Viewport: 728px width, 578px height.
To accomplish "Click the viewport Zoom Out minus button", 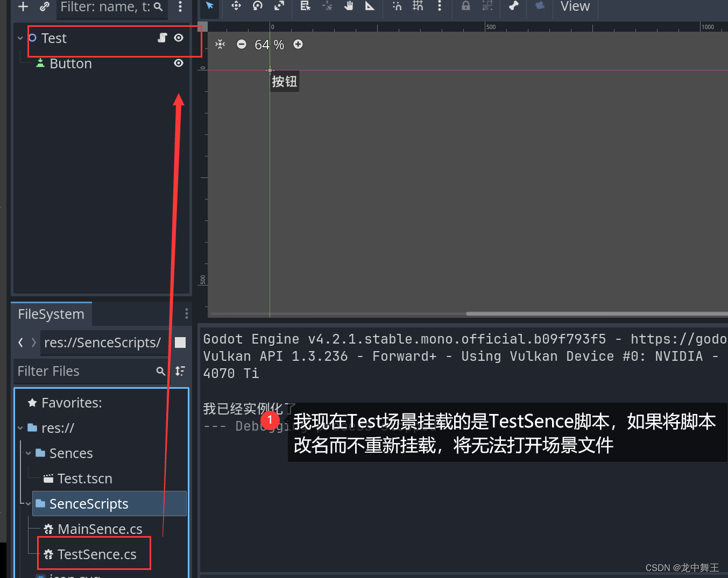I will pos(242,44).
